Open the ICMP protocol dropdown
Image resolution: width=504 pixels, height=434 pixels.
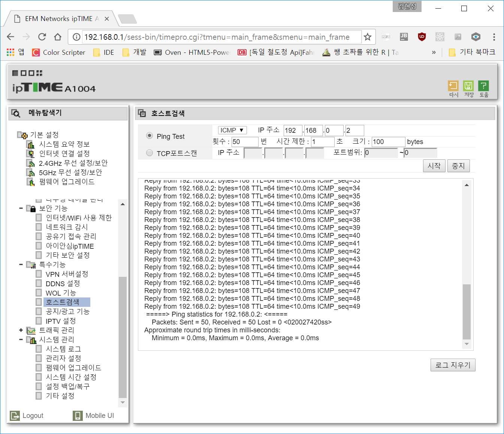(232, 130)
